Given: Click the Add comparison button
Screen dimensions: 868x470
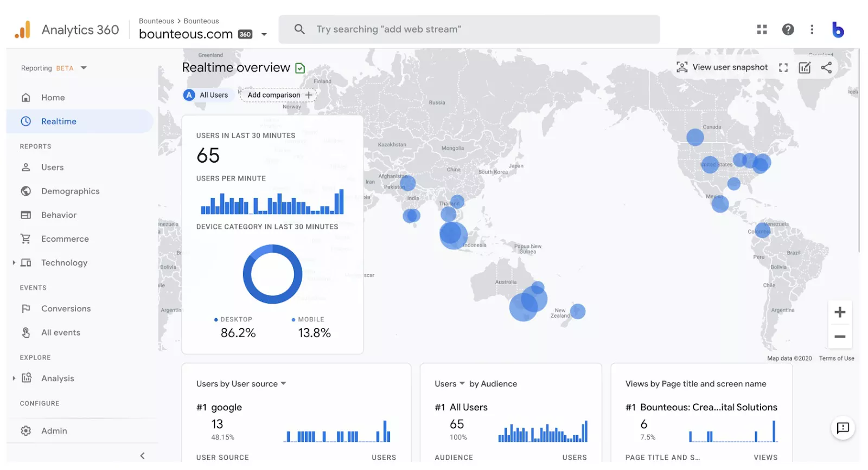Looking at the screenshot, I should click(x=279, y=95).
